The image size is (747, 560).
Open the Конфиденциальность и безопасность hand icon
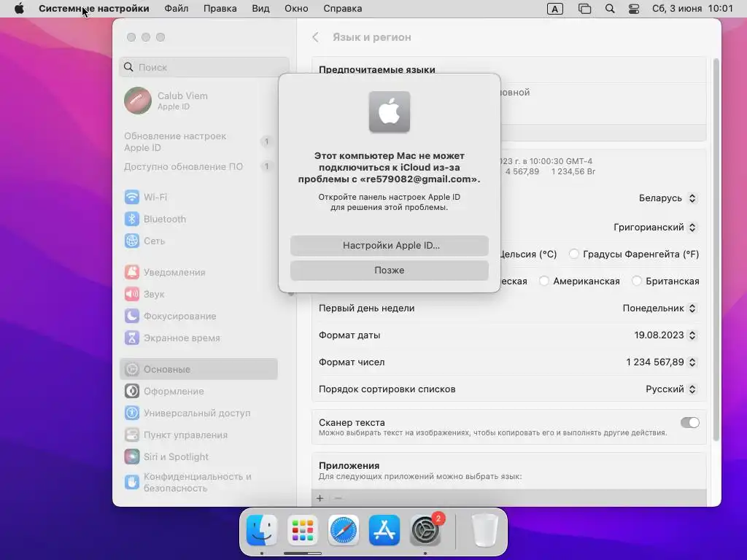click(132, 482)
